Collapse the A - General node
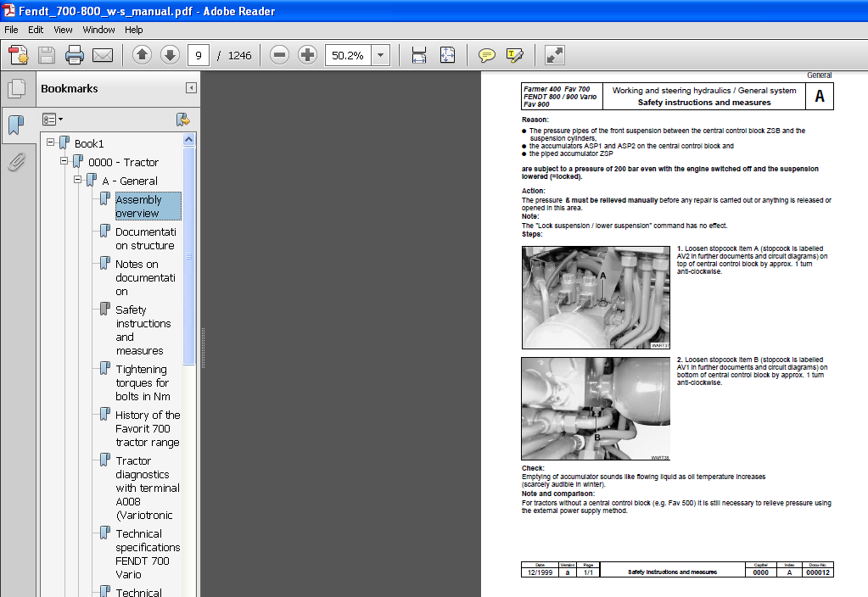 click(78, 180)
